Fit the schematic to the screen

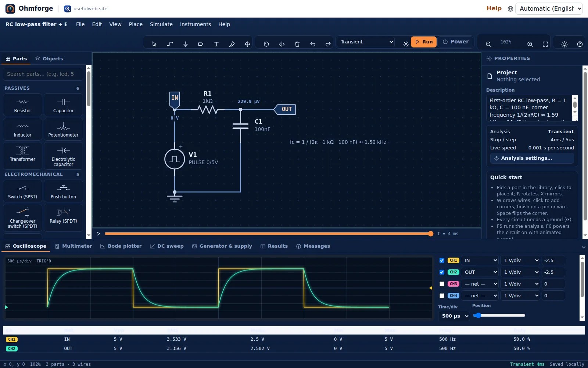coord(545,44)
